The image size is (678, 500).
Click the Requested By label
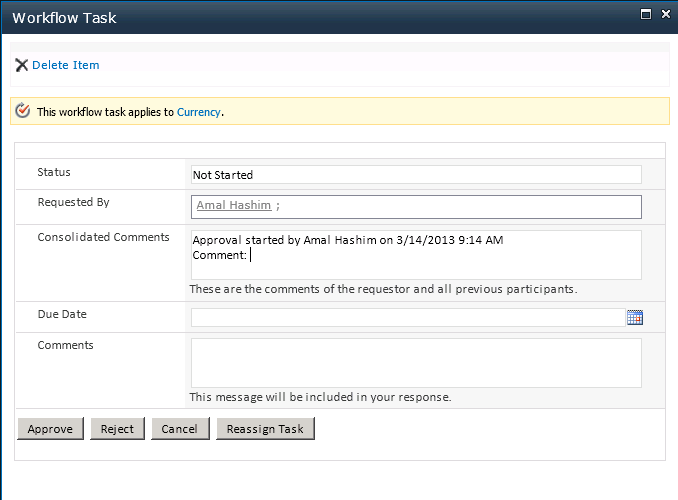(74, 202)
